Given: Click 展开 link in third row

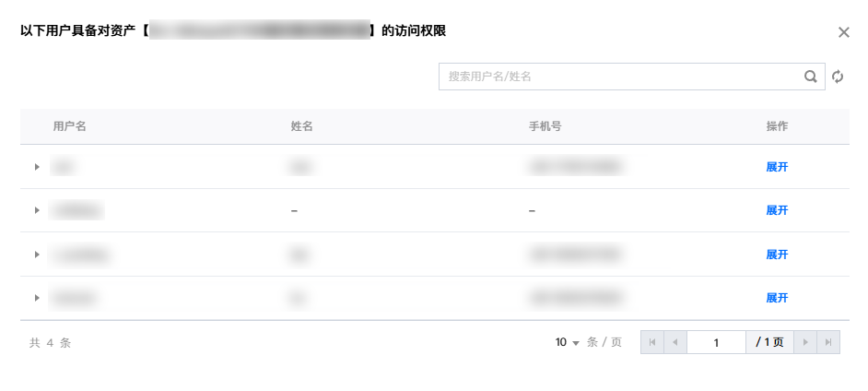Looking at the screenshot, I should point(777,255).
